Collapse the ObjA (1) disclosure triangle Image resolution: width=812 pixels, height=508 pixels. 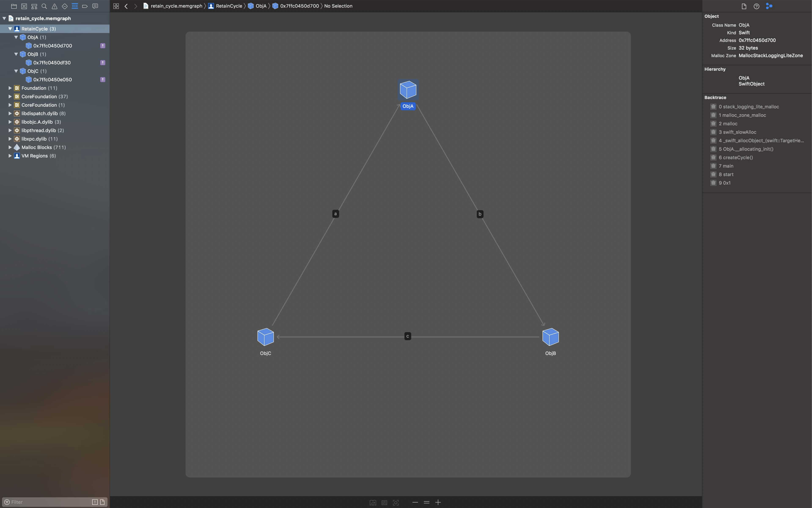[16, 37]
